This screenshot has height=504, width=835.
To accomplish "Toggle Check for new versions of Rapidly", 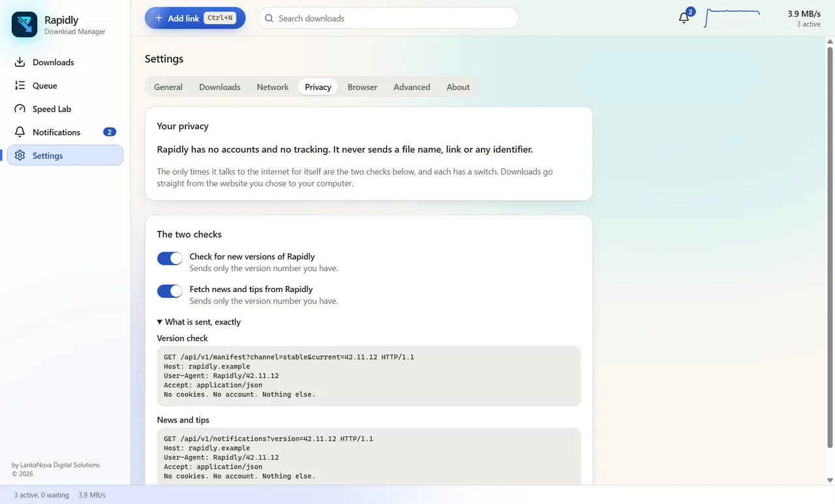I will [x=170, y=258].
